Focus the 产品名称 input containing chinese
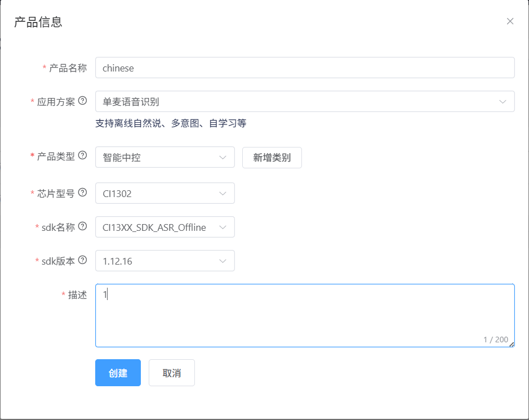Image resolution: width=529 pixels, height=420 pixels. point(305,68)
